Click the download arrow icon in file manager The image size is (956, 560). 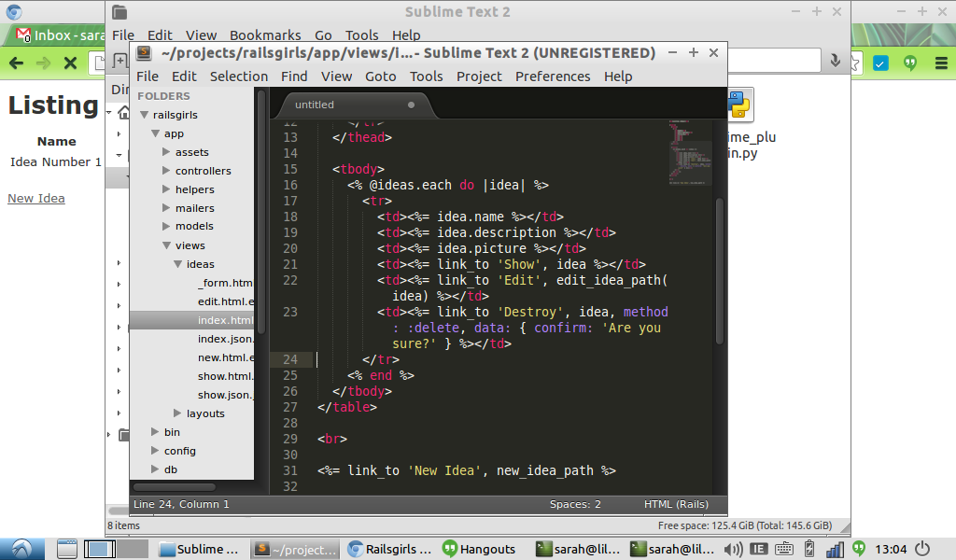(836, 61)
